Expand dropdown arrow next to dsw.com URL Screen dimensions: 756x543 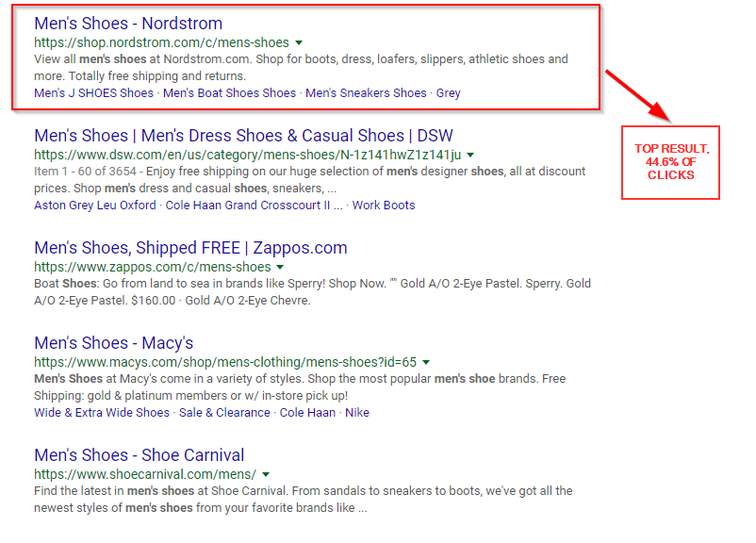point(470,156)
